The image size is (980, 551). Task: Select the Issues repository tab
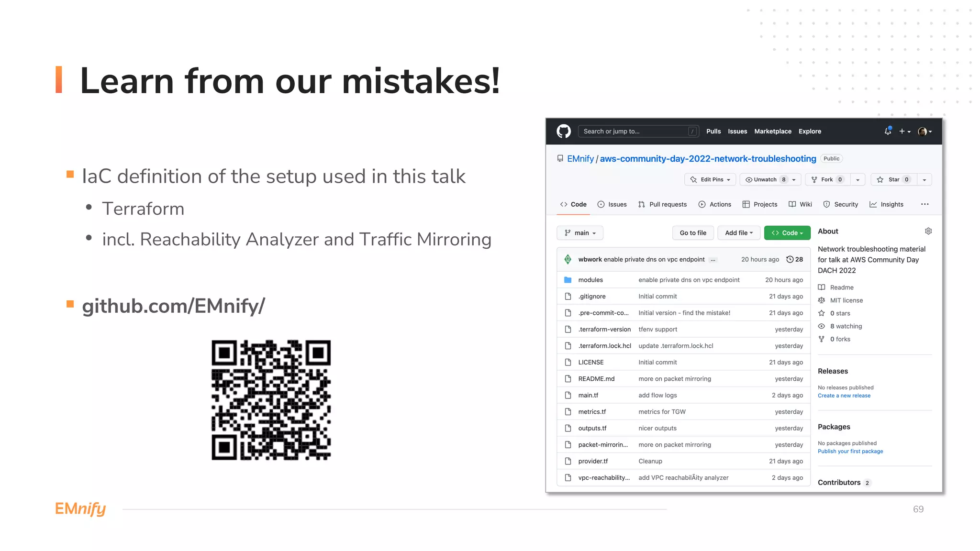point(612,204)
